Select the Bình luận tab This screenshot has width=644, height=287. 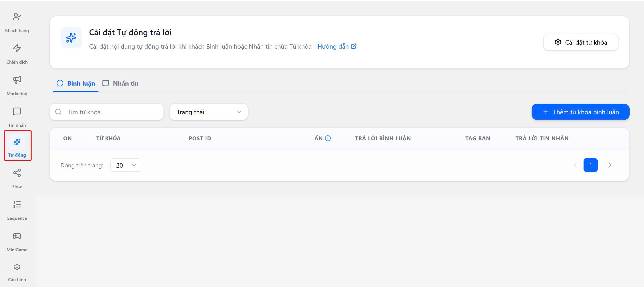coord(76,83)
